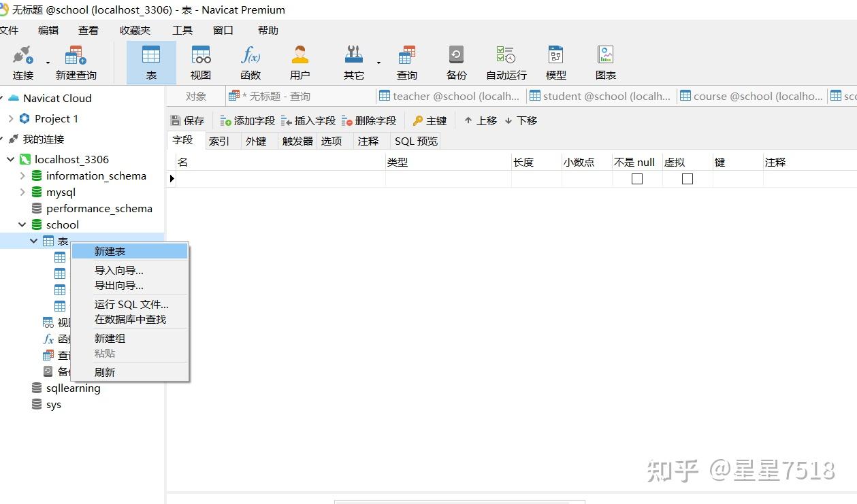Screen dimensions: 857x504
Task: Select the sqllearning database
Action: click(73, 388)
